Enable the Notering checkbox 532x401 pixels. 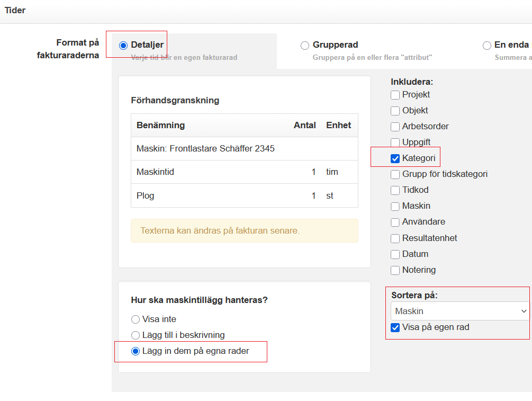[395, 270]
